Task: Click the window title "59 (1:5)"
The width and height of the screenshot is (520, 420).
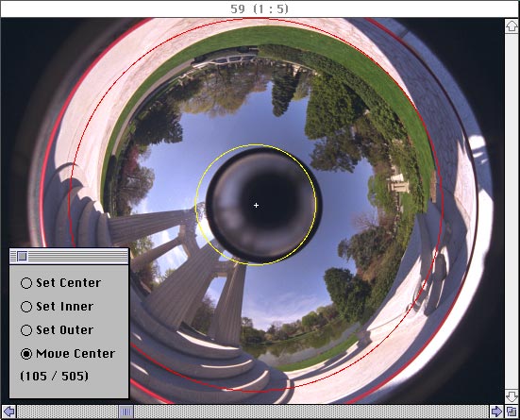Action: coord(260,8)
